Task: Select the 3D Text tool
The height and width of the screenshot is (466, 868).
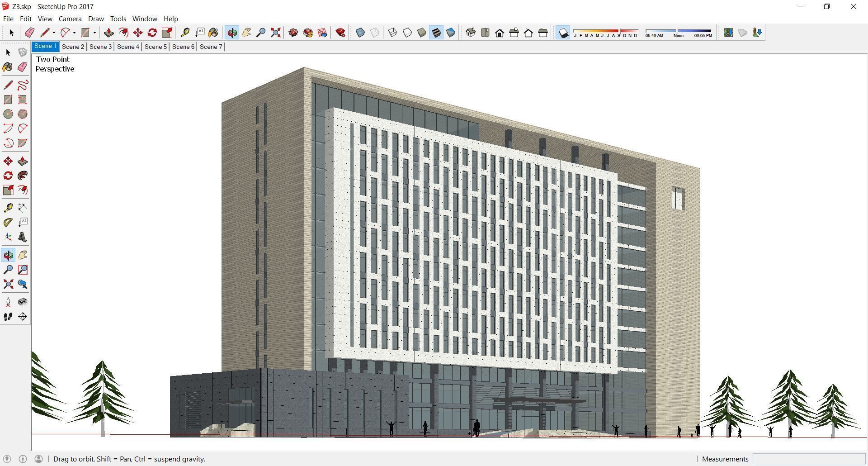Action: 23,237
